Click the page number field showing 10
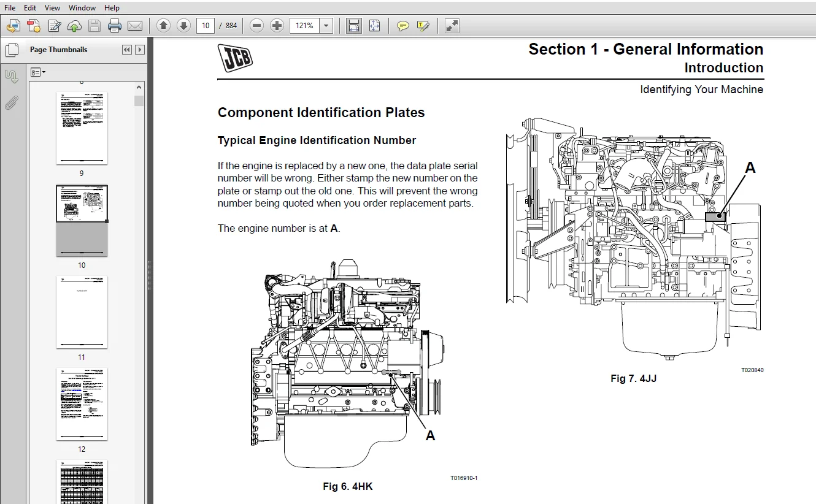Viewport: 816px width, 504px height. pyautogui.click(x=205, y=26)
